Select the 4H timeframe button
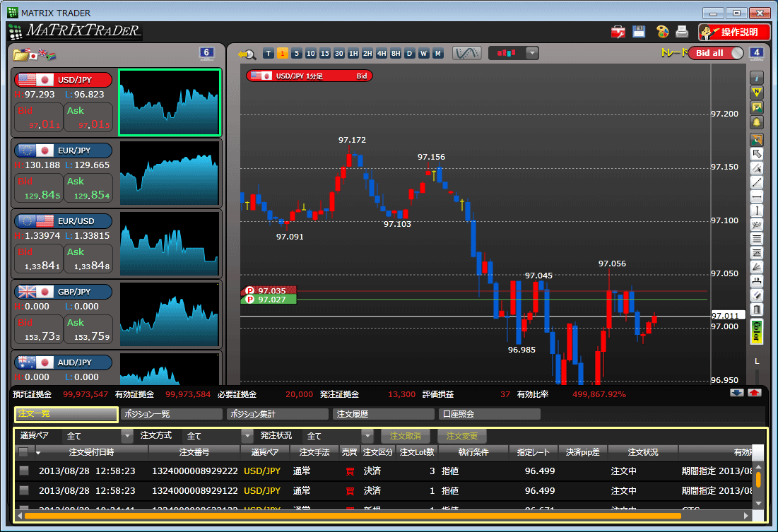The height and width of the screenshot is (532, 778). 381,53
